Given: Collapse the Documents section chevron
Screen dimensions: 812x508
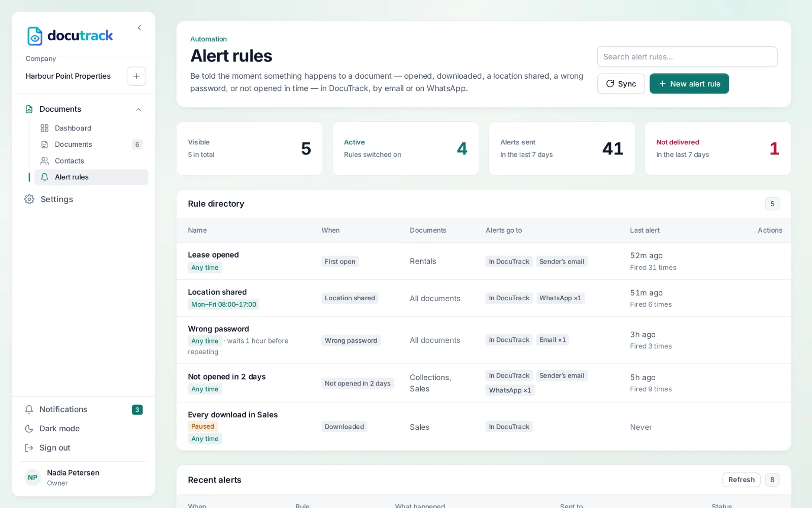Looking at the screenshot, I should tap(139, 109).
